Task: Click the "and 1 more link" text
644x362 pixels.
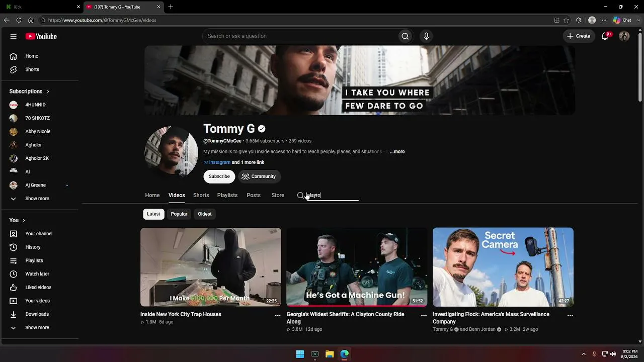Action: coord(248,162)
